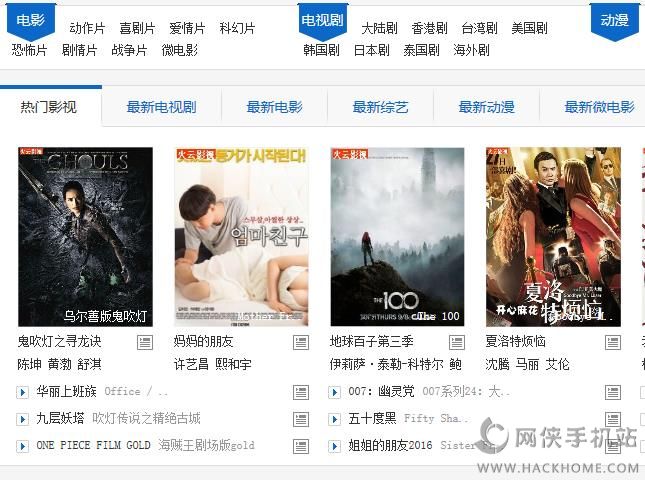645x480 pixels.
Task: Open the 最新动漫 tab
Action: [x=487, y=107]
